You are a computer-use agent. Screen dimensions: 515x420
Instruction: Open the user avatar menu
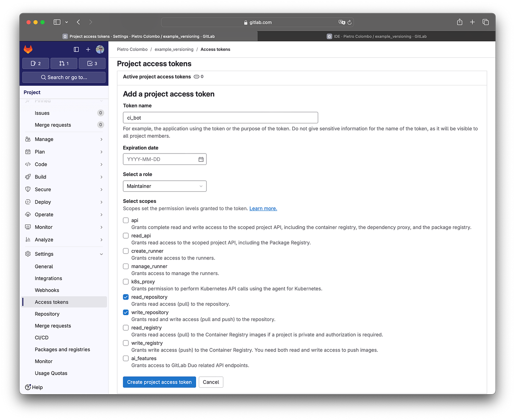point(100,49)
